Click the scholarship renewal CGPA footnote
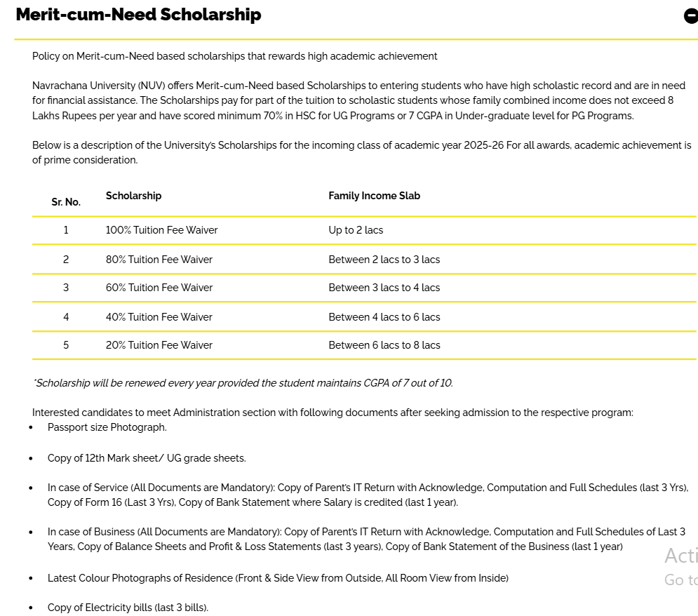The image size is (698, 616). tap(243, 383)
